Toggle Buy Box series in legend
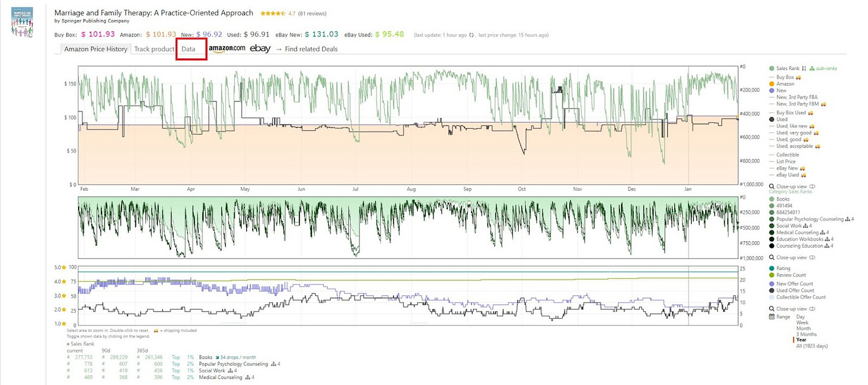 (785, 77)
